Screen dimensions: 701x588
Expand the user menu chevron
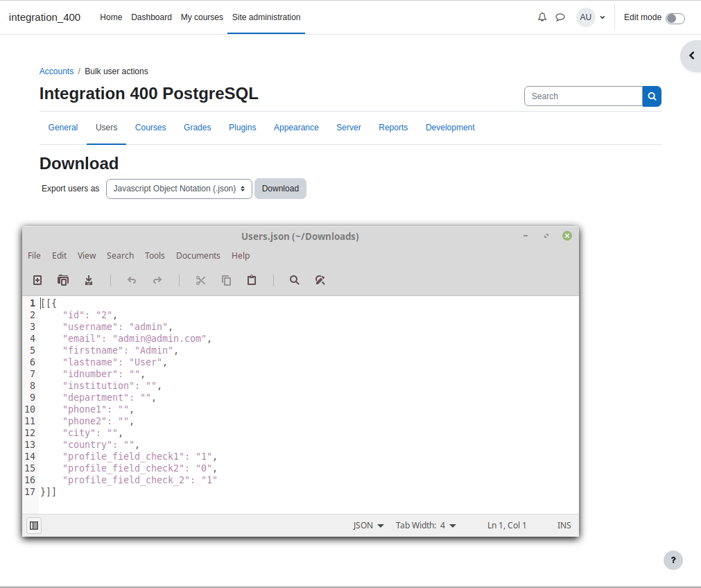[x=603, y=17]
